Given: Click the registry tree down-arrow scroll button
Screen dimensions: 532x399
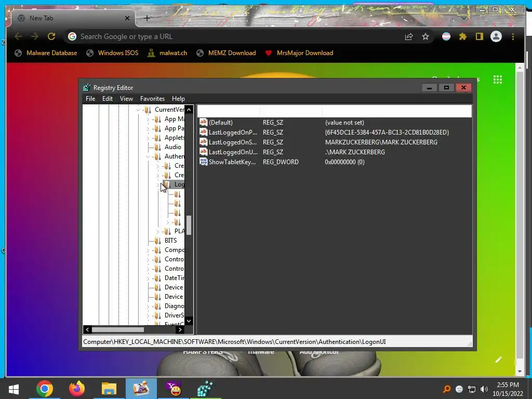Looking at the screenshot, I should (189, 321).
